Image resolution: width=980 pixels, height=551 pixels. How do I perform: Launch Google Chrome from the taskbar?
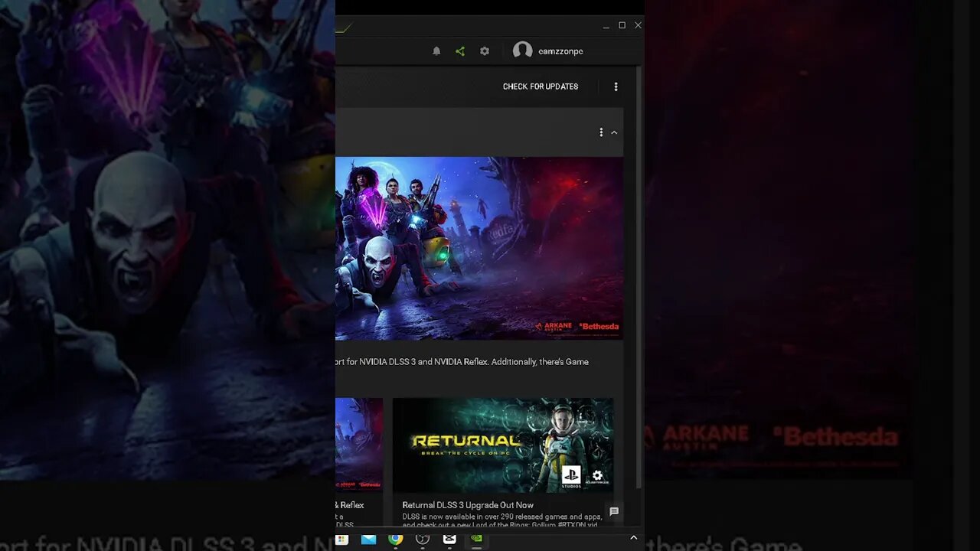click(x=395, y=539)
